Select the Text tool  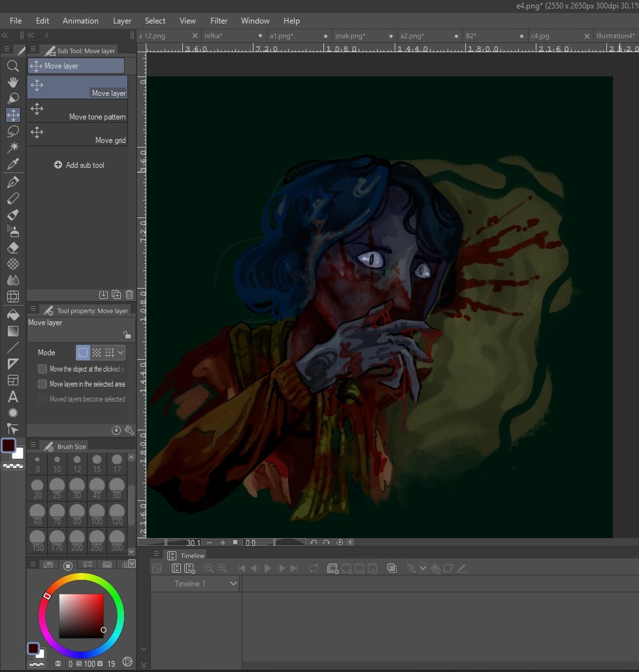[x=13, y=396]
